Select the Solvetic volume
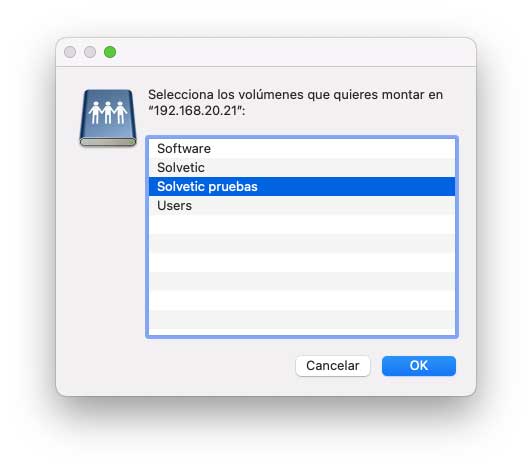The height and width of the screenshot is (470, 532). 302,168
